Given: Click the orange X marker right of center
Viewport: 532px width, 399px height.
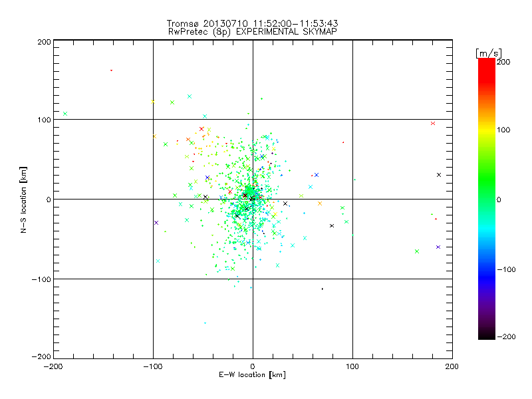Looking at the screenshot, I should (x=320, y=203).
